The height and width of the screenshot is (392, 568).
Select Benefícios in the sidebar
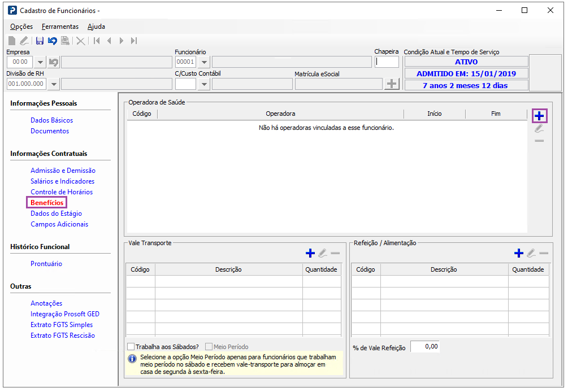47,203
